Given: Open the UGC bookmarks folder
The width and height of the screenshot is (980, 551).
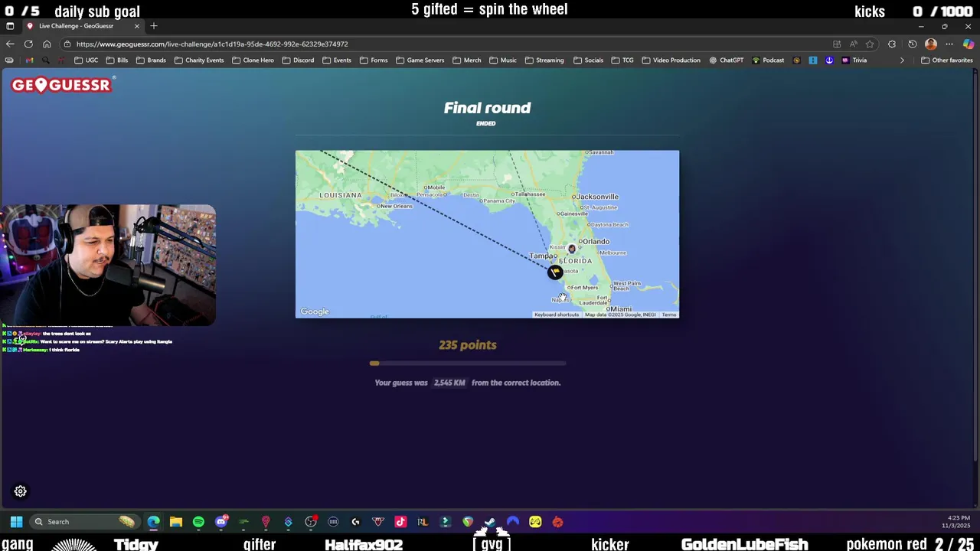Looking at the screenshot, I should coord(87,60).
